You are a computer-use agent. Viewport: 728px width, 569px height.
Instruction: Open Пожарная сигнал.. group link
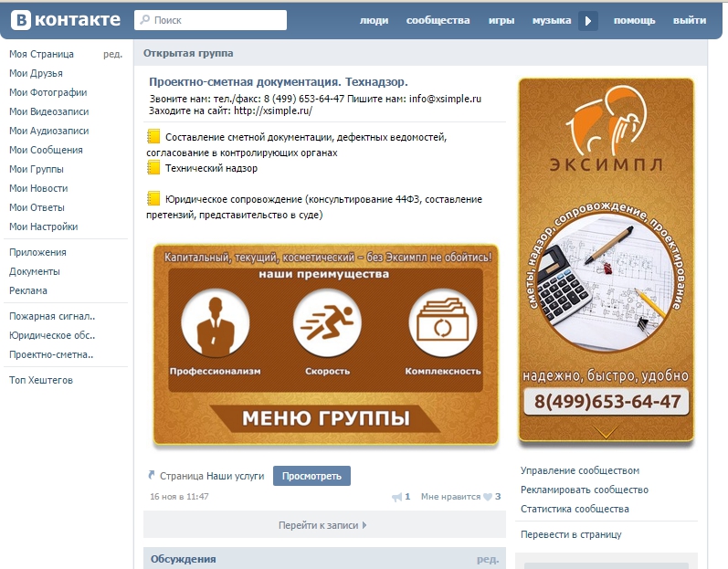tap(52, 316)
